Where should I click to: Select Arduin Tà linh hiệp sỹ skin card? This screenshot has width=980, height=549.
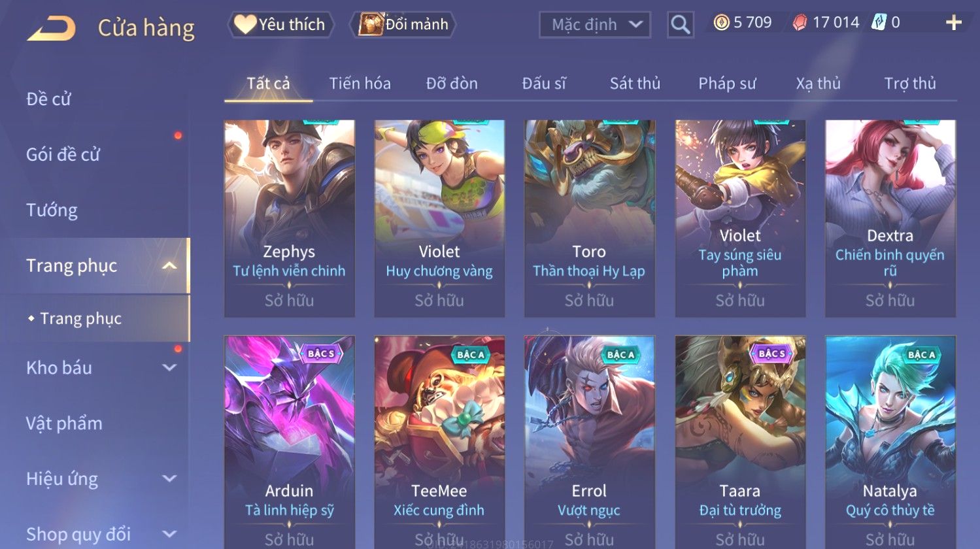(289, 442)
